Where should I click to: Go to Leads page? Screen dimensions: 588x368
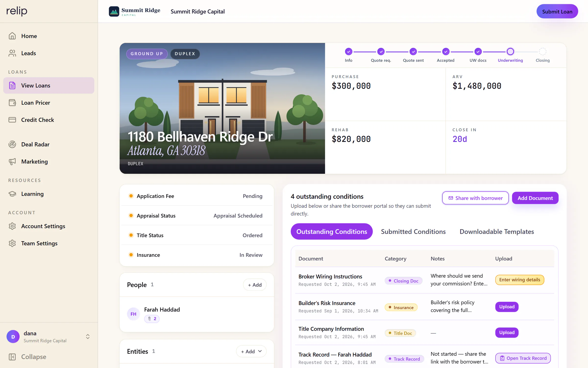pyautogui.click(x=49, y=53)
